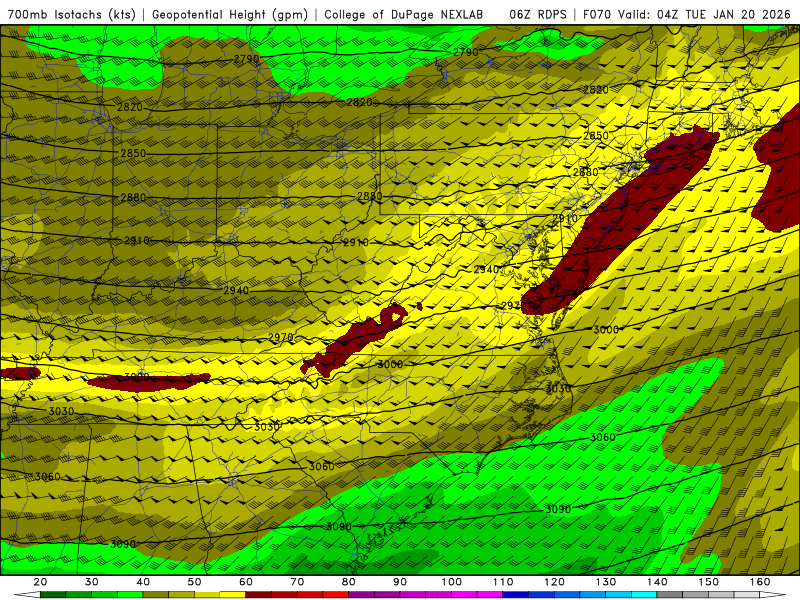Click the rightmost 3000 height contour label

tap(606, 330)
